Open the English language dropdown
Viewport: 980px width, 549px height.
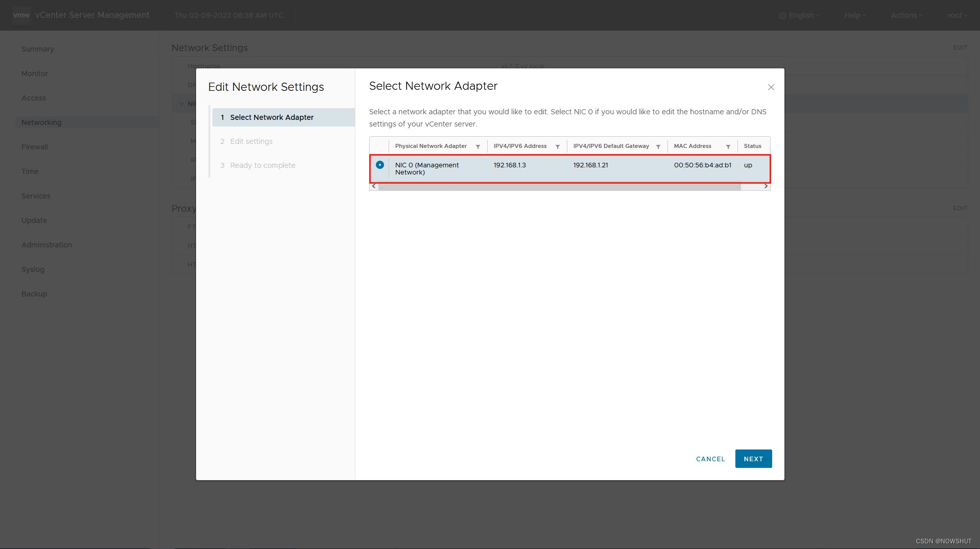click(799, 15)
